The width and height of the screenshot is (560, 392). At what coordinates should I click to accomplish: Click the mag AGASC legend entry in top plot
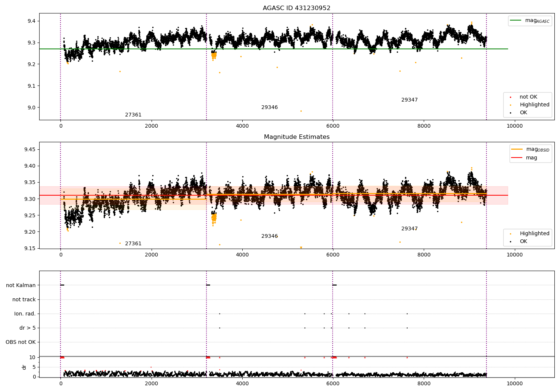530,21
